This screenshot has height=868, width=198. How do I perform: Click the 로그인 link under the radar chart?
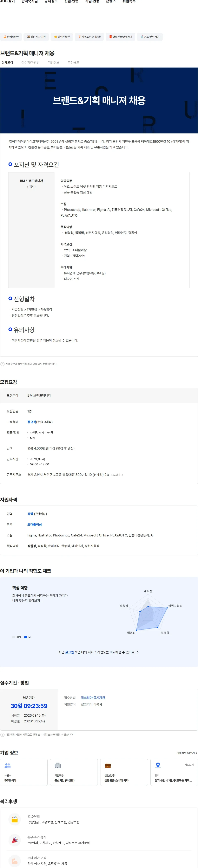70,652
